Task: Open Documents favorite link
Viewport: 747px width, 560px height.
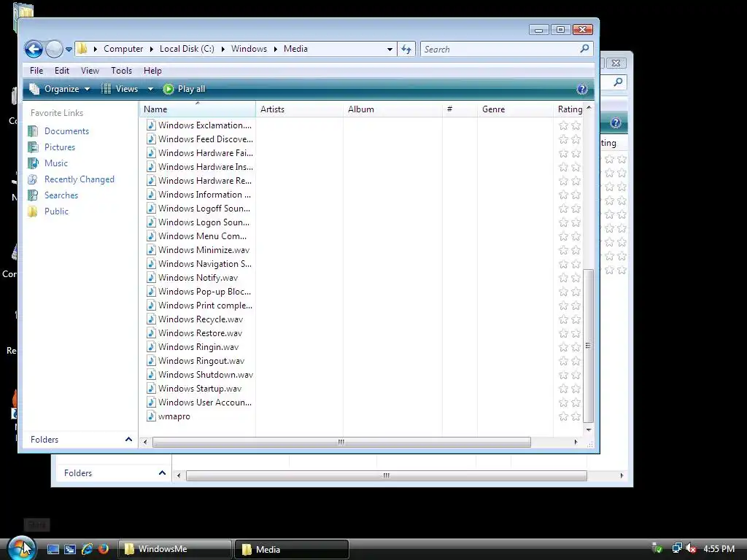Action: coord(66,131)
